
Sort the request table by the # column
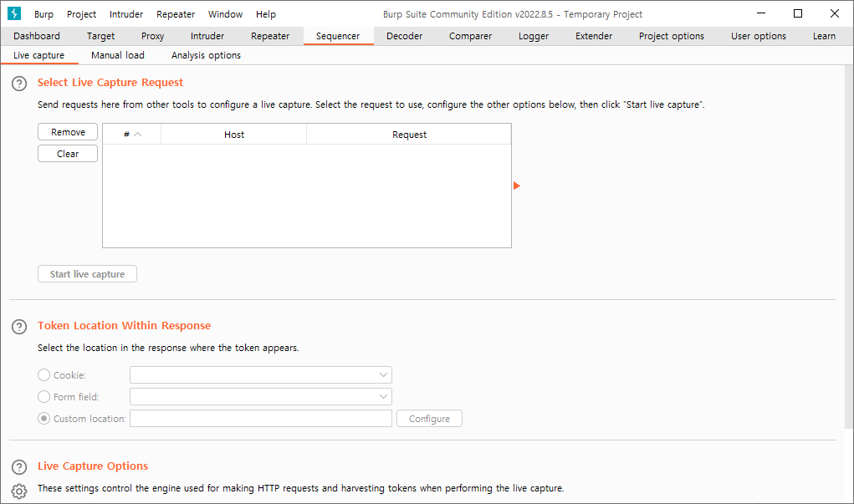(x=132, y=135)
